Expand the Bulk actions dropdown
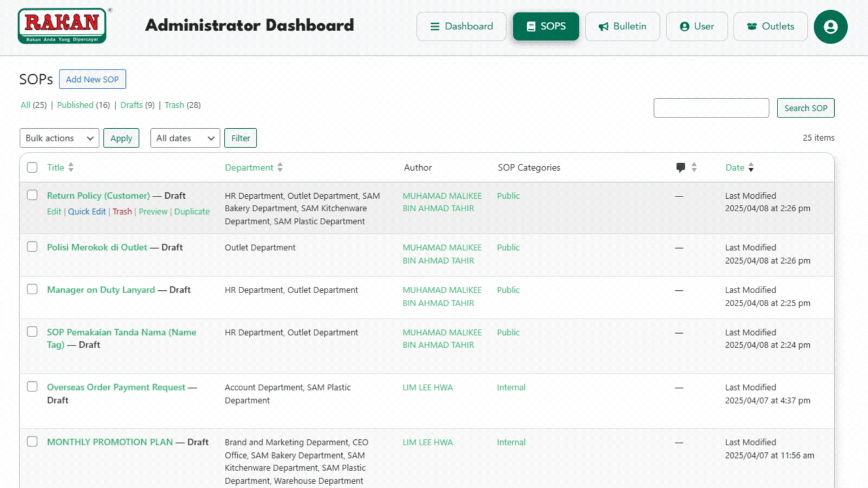The image size is (868, 488). [x=59, y=138]
